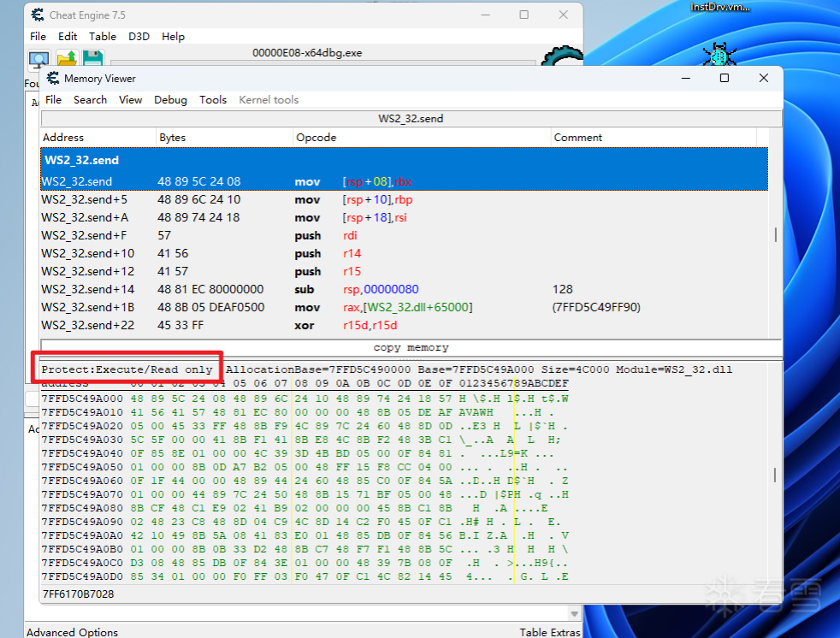The image size is (840, 638).
Task: Click the highlighted mov [rsp+08],rbx row
Action: click(x=404, y=181)
